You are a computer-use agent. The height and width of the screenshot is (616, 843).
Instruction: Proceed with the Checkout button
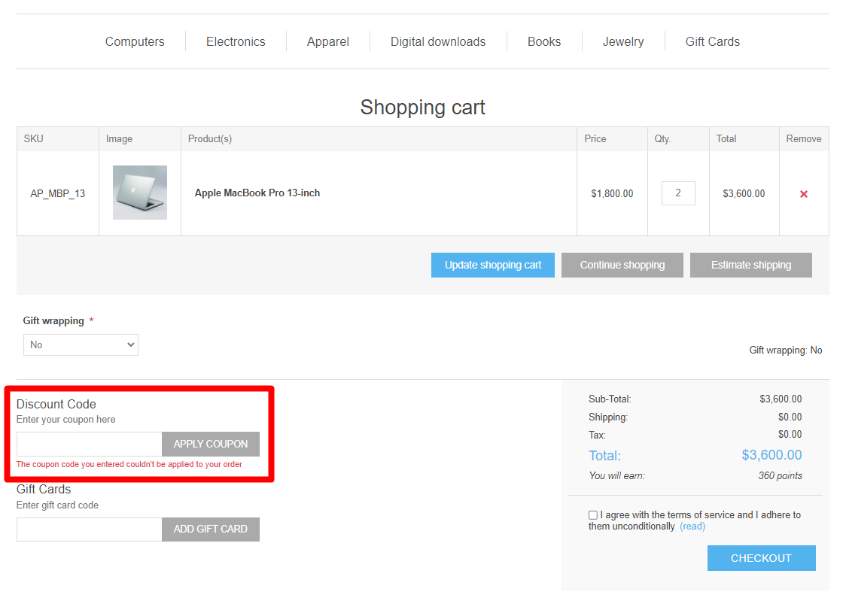761,558
